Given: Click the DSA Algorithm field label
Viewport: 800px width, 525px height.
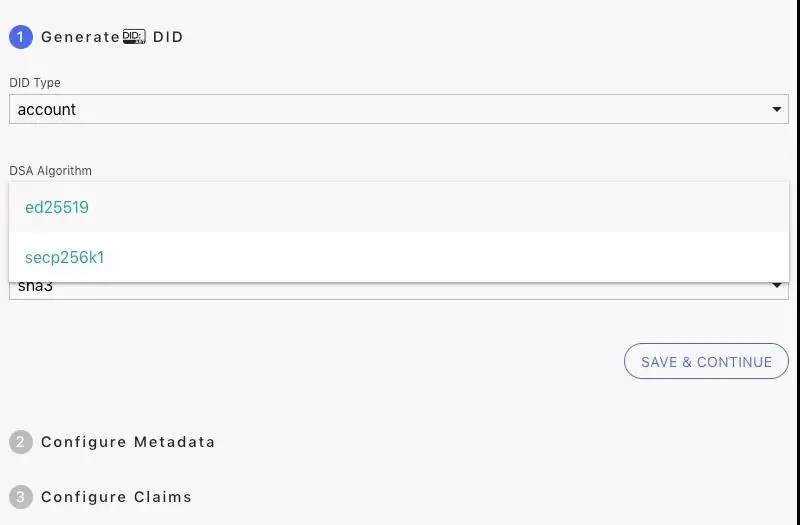Looking at the screenshot, I should coord(50,171).
